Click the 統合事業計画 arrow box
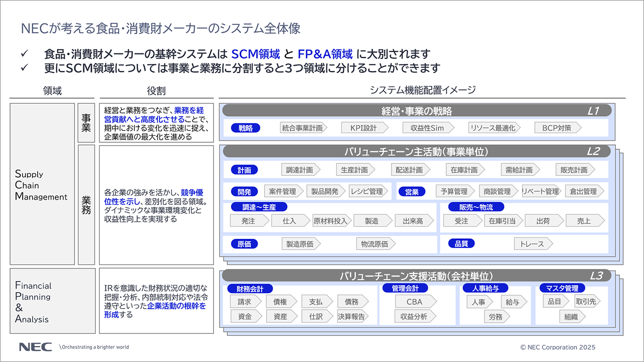This screenshot has width=644, height=362. 302,128
